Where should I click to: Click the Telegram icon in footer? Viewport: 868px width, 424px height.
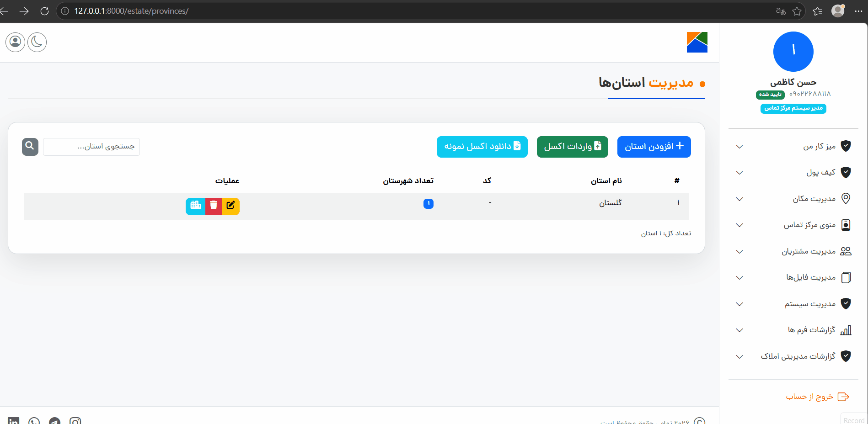(54, 420)
